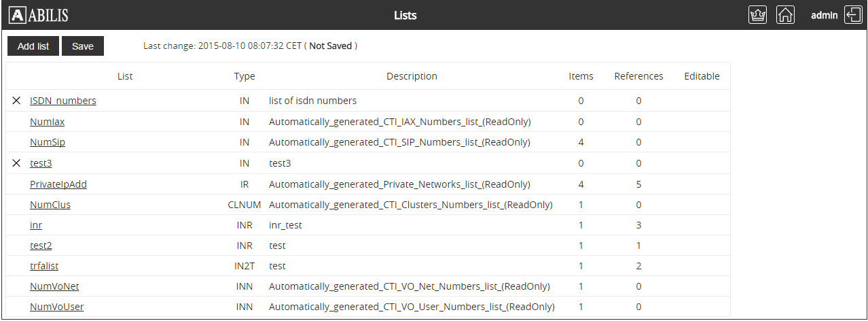Image resolution: width=868 pixels, height=321 pixels.
Task: View the NumVoNet list
Action: tap(54, 286)
